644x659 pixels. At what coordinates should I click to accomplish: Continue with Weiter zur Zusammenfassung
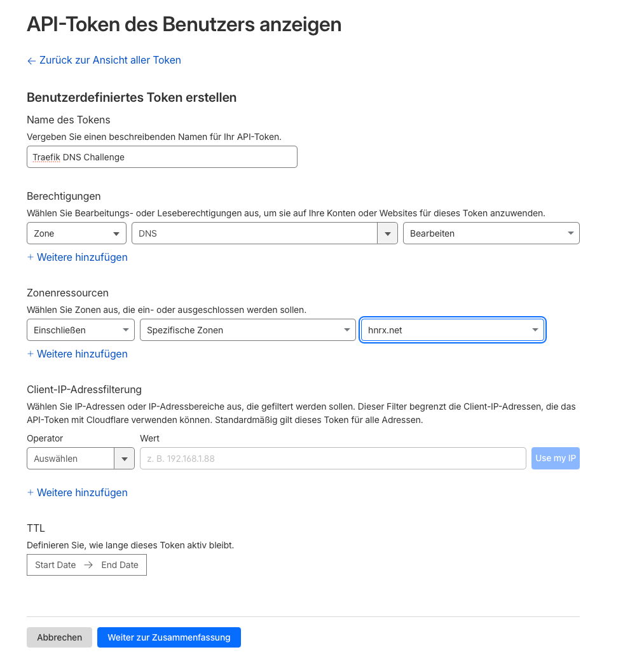click(168, 637)
